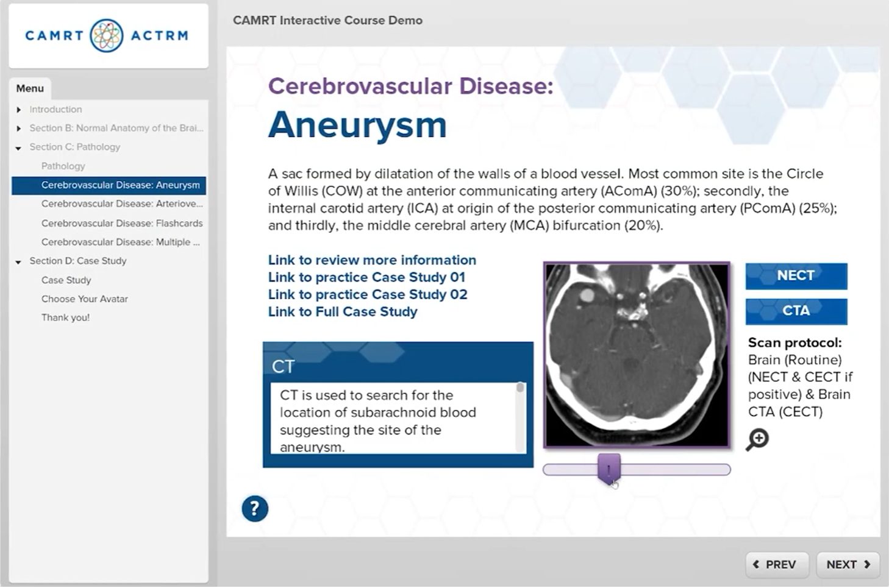Screen dimensions: 889x588
Task: Open the Thank you! item
Action: (x=65, y=317)
